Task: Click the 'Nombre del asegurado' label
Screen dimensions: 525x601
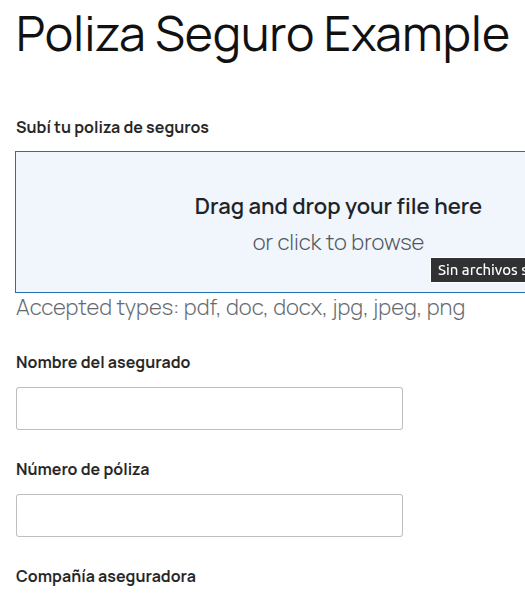Action: (x=103, y=363)
